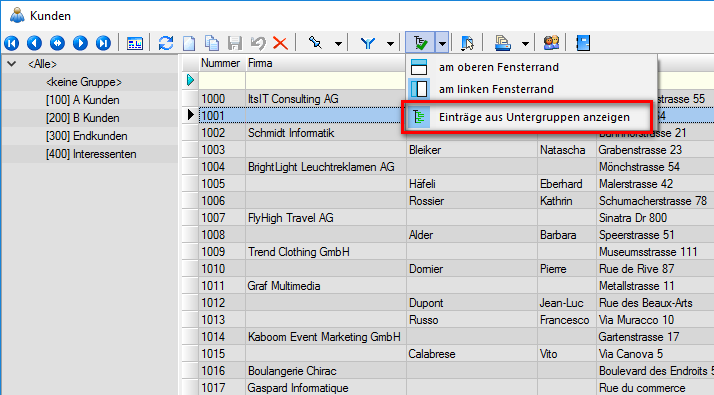Screen dimensions: 714x395
Task: Select group [200] B Kunden
Action: (x=82, y=118)
